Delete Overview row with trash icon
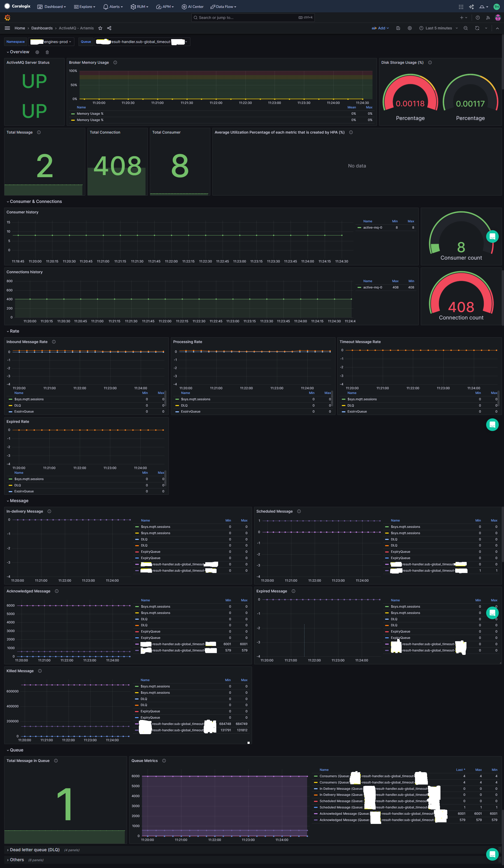 click(x=47, y=52)
